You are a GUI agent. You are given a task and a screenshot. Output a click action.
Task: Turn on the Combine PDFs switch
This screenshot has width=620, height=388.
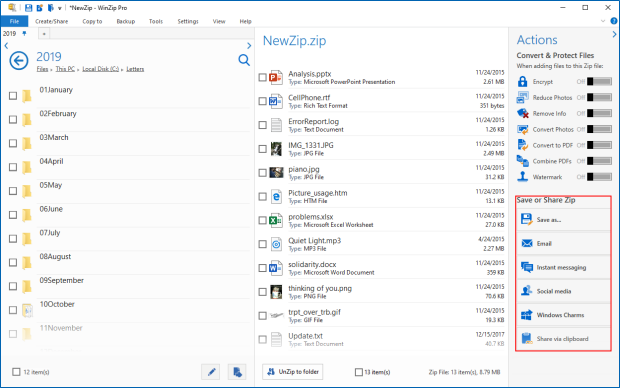[x=599, y=161]
